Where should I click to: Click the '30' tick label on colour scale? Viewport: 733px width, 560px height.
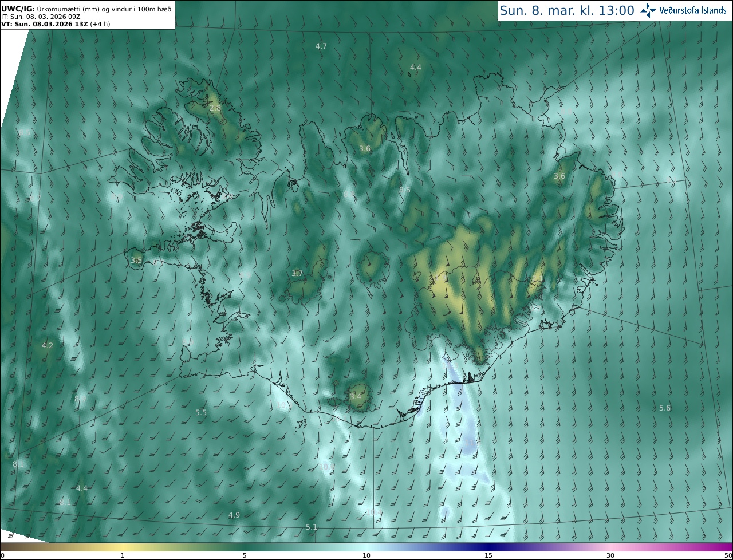click(x=610, y=555)
